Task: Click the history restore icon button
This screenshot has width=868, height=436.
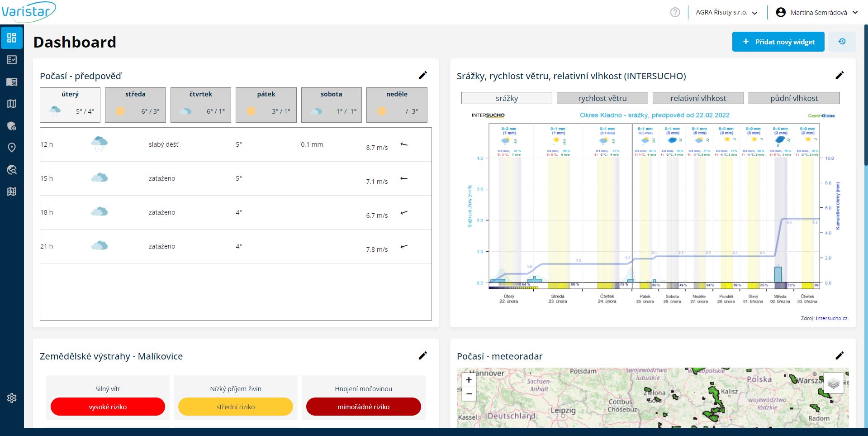Action: click(x=842, y=42)
